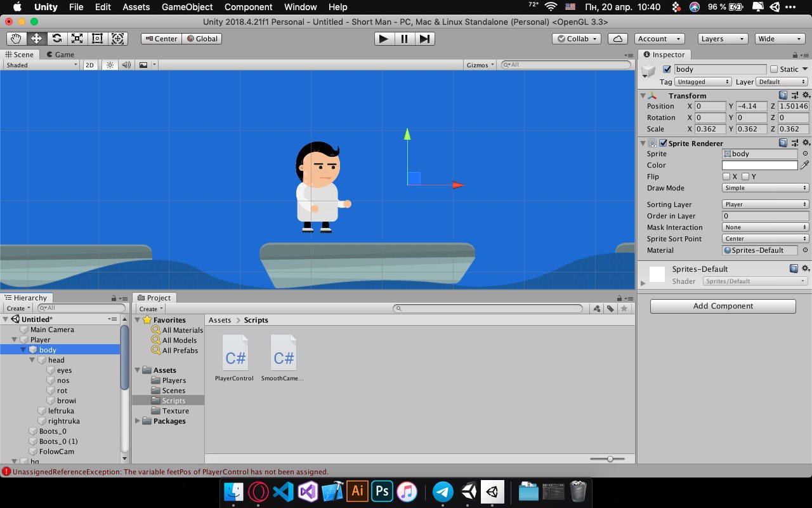Image resolution: width=812 pixels, height=508 pixels.
Task: Open Transform component settings gear
Action: click(806, 95)
